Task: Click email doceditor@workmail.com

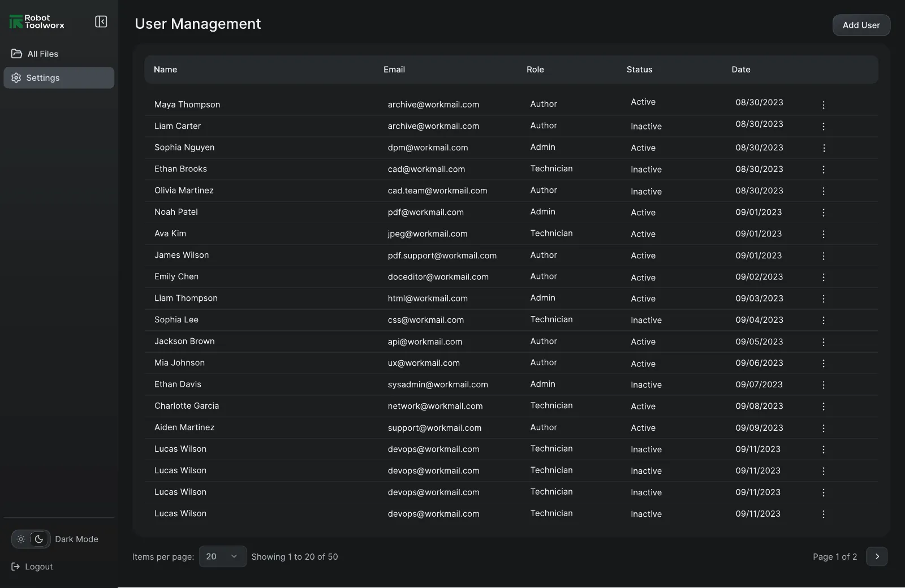Action: (x=438, y=277)
